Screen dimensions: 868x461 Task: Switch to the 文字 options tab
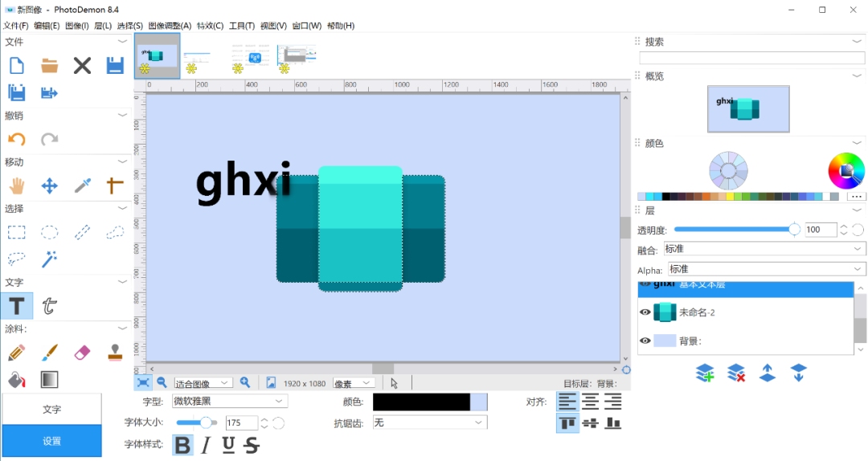point(52,409)
